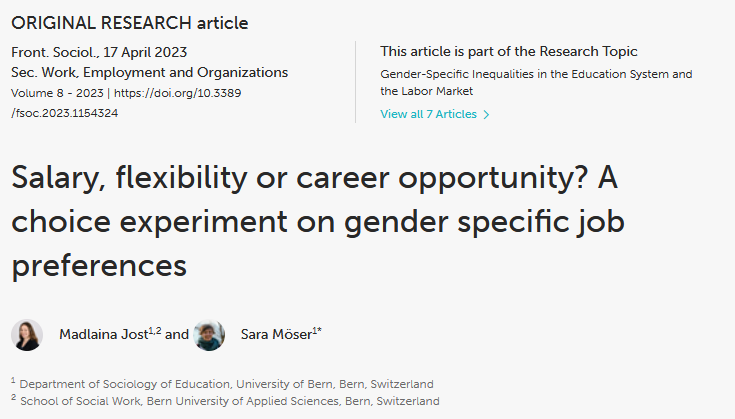This screenshot has width=735, height=419.
Task: Click the corresponding author asterisk after Möser
Action: pos(320,330)
